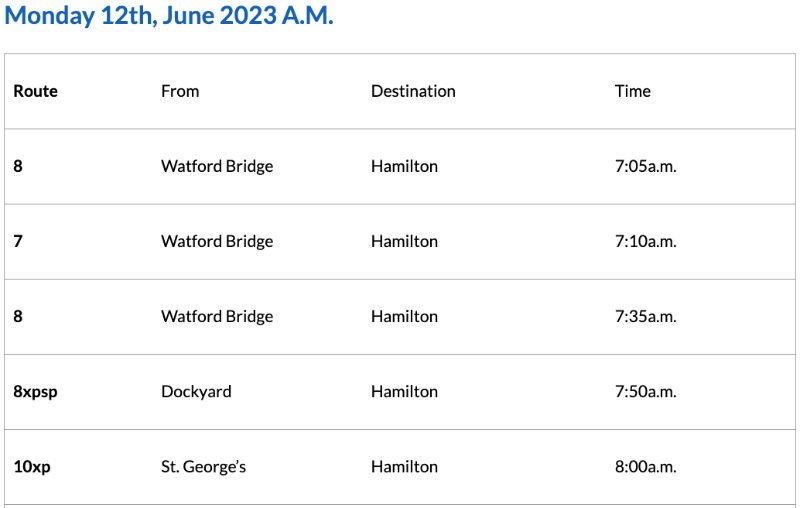Screen dimensions: 800x508
Task: Select the 7:05a.m. time cell
Action: pos(645,166)
